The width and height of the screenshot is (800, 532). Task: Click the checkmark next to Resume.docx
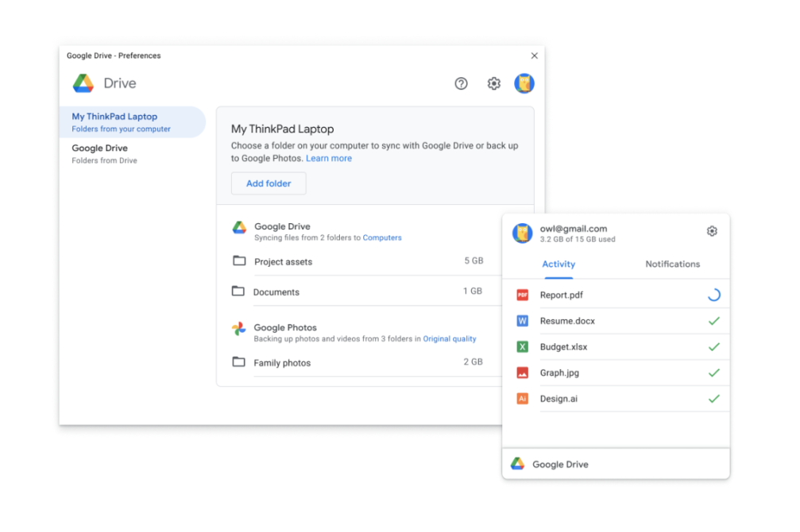pyautogui.click(x=713, y=321)
